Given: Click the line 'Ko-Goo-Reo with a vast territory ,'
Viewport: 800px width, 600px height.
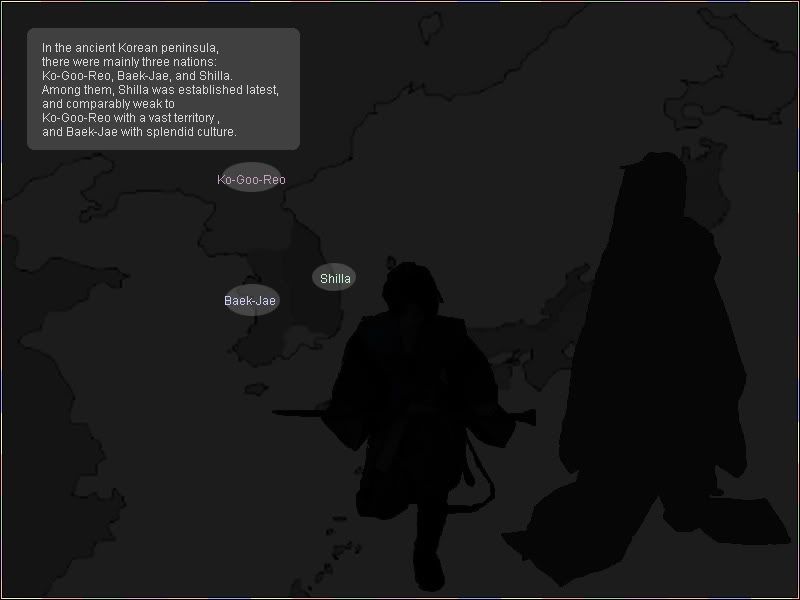Looking at the screenshot, I should click(x=131, y=118).
